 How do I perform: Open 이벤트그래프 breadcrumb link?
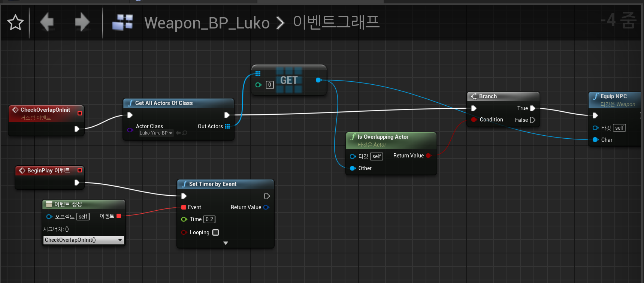[x=336, y=22]
